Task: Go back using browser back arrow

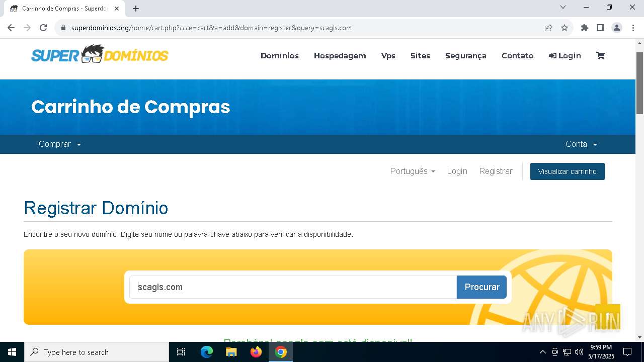Action: [x=11, y=28]
